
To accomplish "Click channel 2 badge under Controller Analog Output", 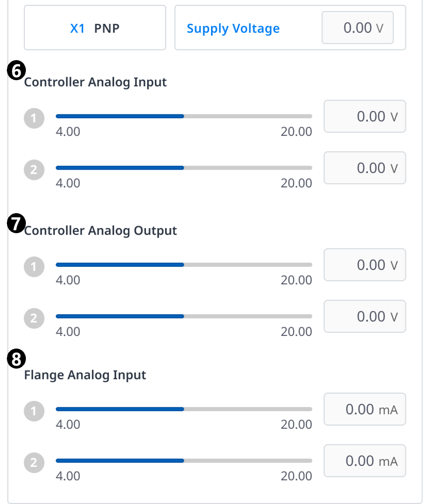I will coord(34,318).
